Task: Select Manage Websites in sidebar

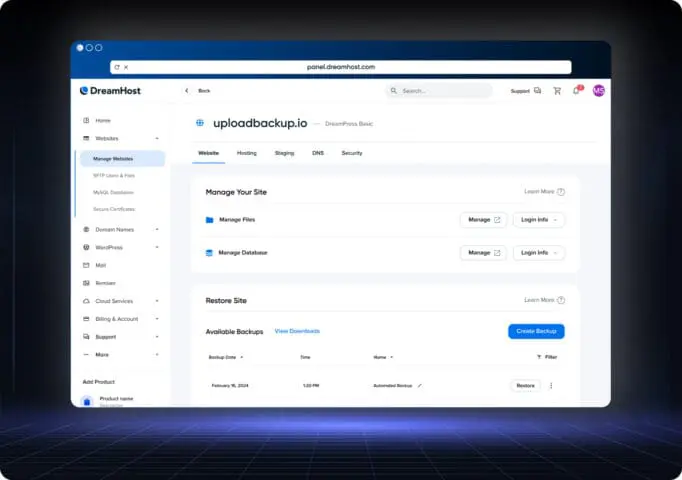Action: [x=122, y=159]
